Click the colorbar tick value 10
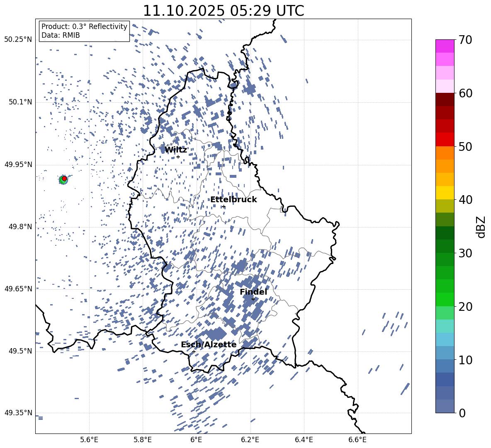 point(465,360)
